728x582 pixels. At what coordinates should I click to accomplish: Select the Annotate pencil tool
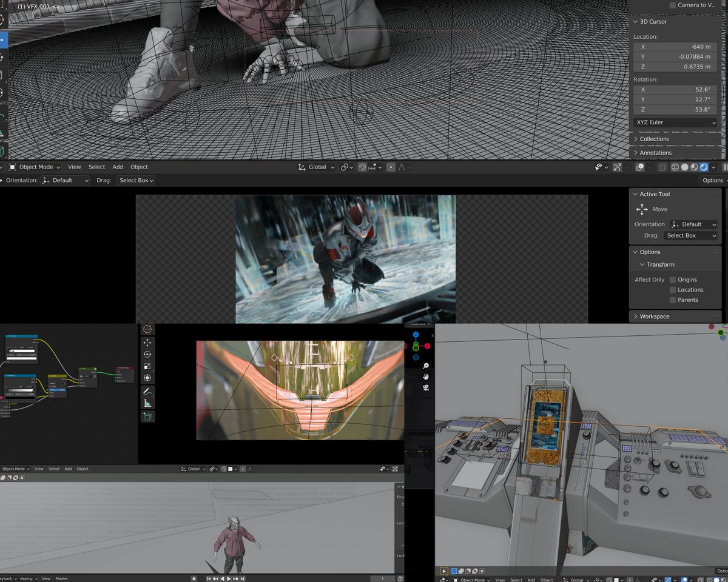coord(147,392)
